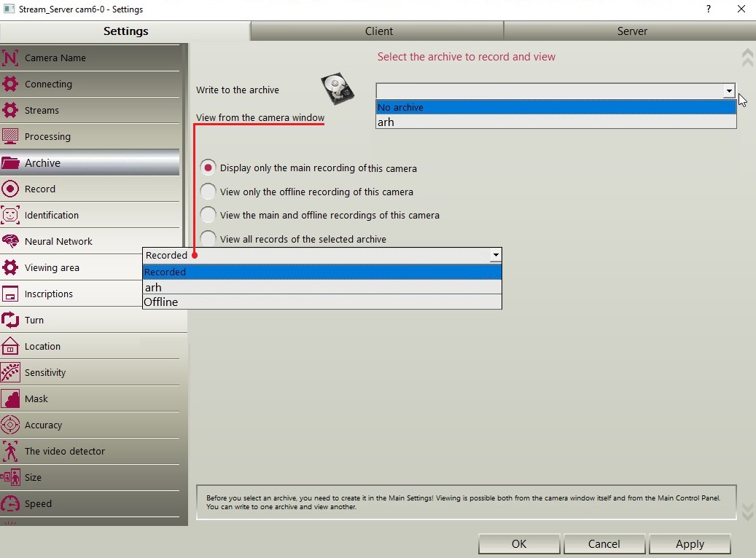Click the Stream_Server title bar app icon
This screenshot has width=756, height=558.
coord(9,9)
